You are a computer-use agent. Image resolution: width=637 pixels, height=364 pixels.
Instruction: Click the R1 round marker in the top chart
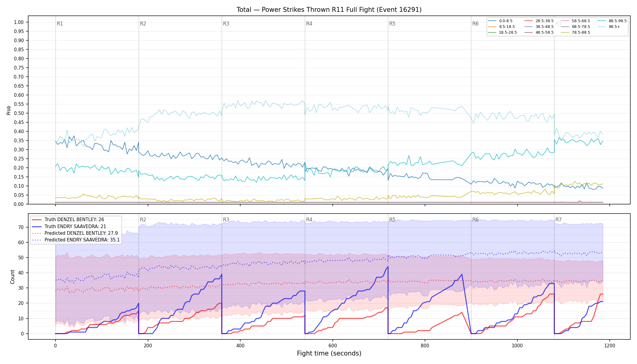tap(60, 24)
